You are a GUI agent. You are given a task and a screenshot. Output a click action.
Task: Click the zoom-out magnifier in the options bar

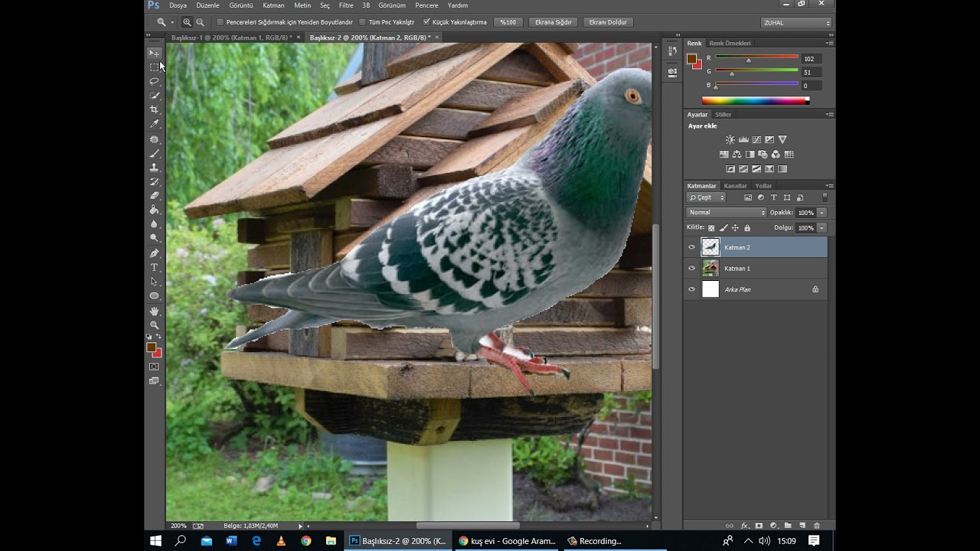pos(200,22)
